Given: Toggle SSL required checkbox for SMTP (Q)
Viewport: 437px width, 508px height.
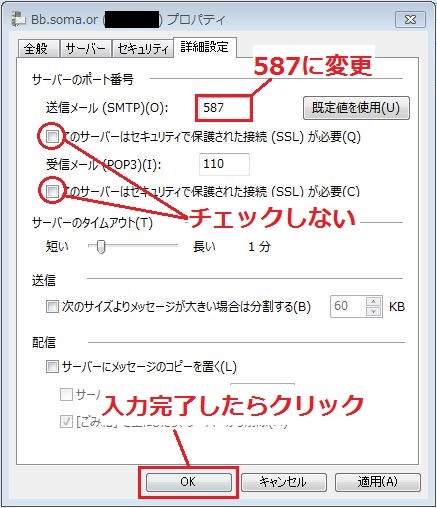Looking at the screenshot, I should pos(52,136).
